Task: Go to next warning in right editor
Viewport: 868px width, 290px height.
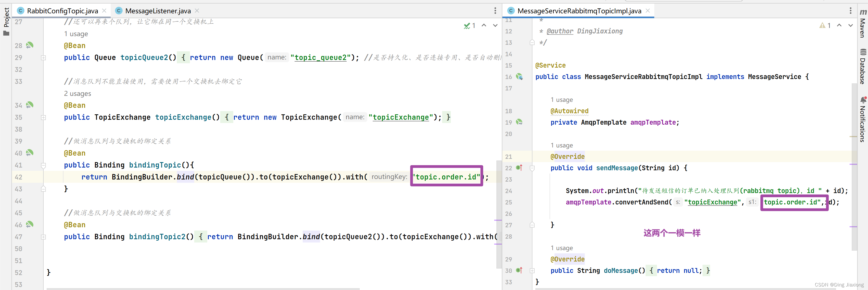Action: pyautogui.click(x=851, y=25)
